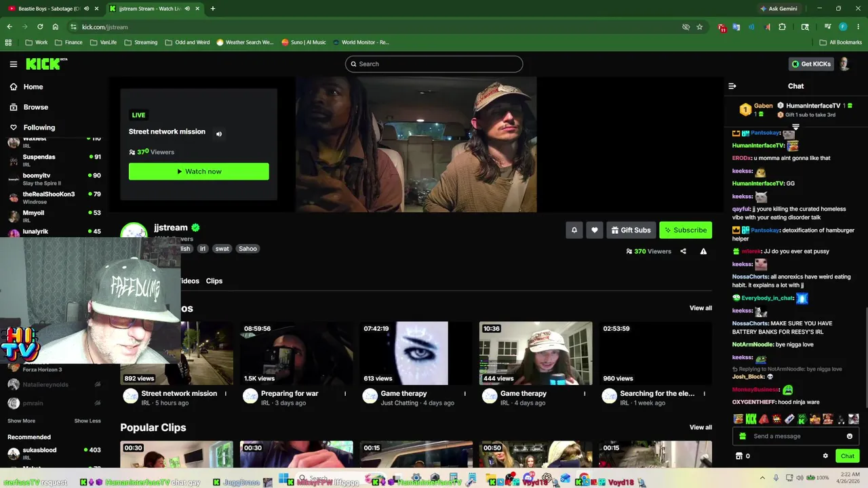Open emoji picker in chat input
This screenshot has width=868, height=488.
click(849, 436)
